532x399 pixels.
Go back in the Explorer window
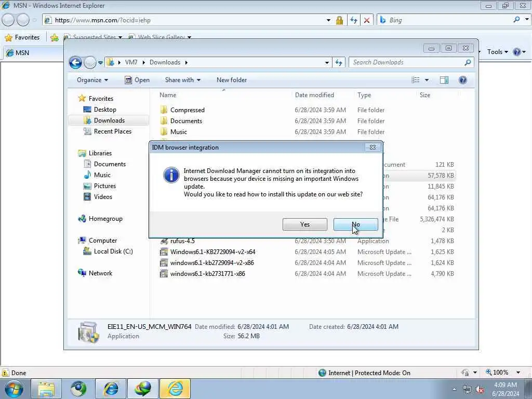tap(76, 62)
